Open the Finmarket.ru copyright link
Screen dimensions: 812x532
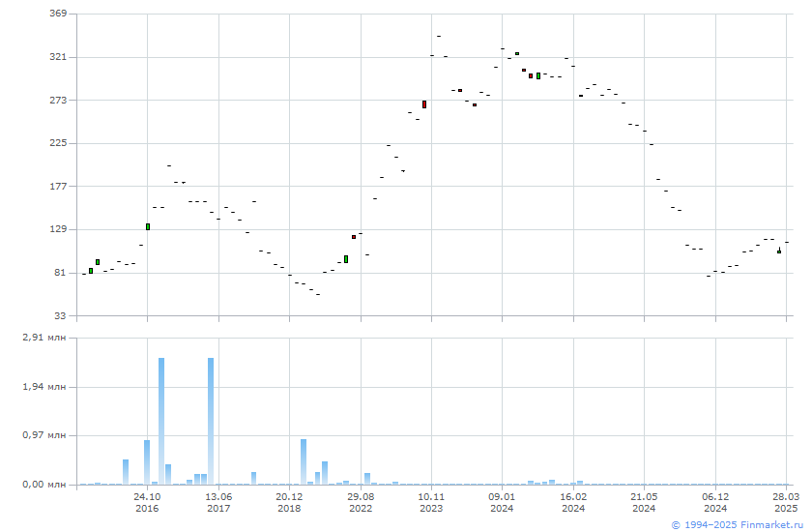737,525
